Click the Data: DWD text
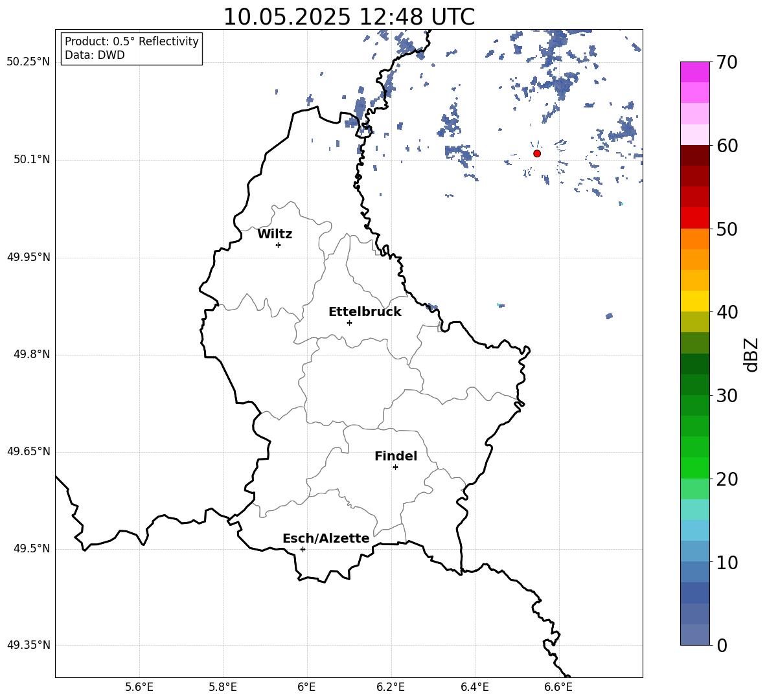Screen dimensions: 767x700 pos(95,55)
